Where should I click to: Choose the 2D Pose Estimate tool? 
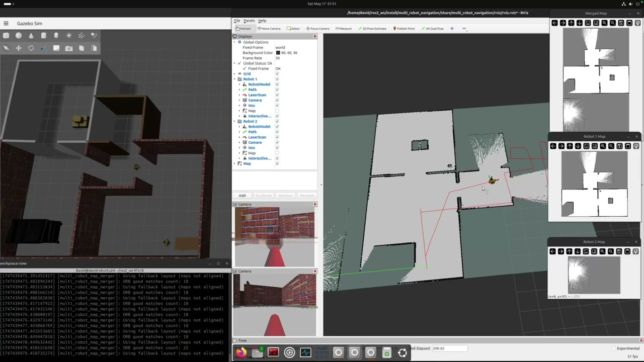coord(372,29)
